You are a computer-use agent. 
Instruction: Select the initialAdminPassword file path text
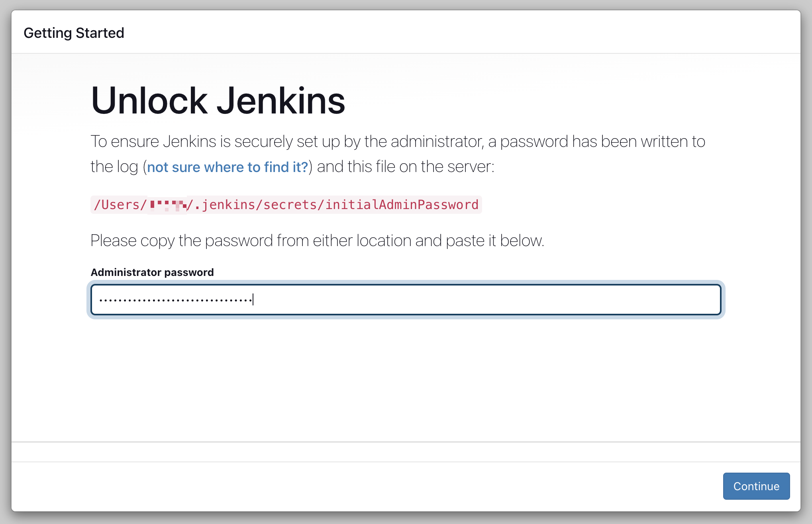tap(286, 205)
